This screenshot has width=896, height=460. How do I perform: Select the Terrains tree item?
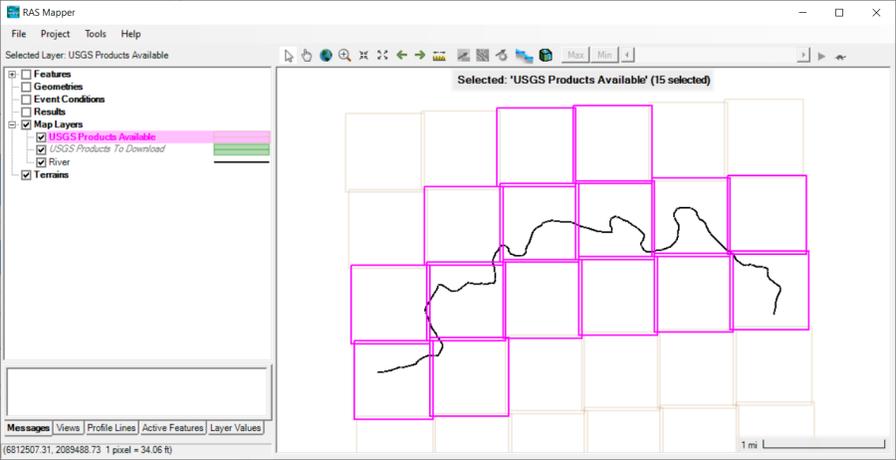coord(51,175)
